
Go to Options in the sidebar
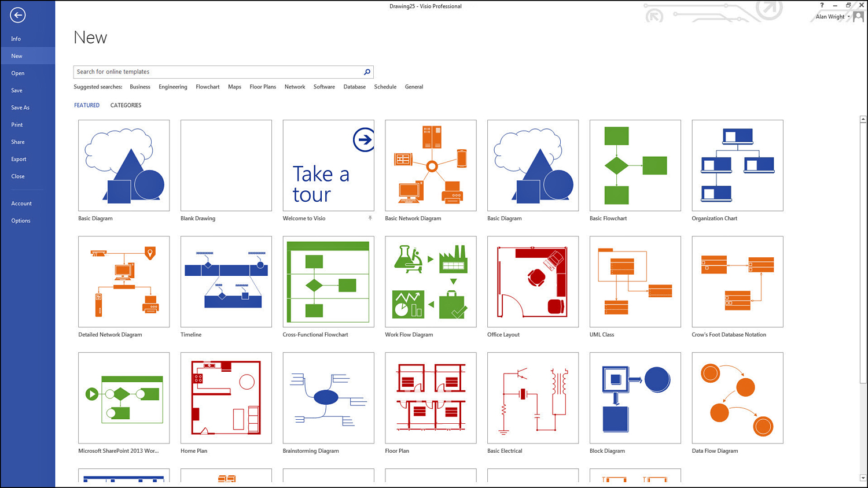[x=21, y=221]
